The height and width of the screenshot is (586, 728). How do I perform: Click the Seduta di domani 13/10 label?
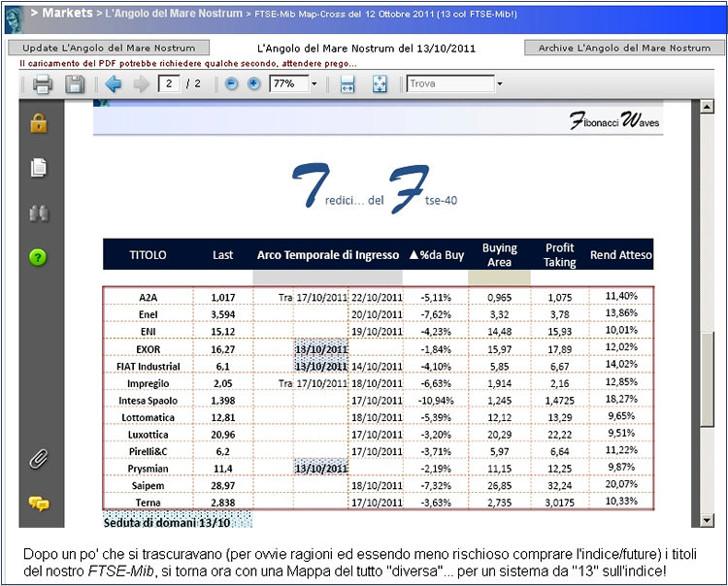(x=167, y=523)
